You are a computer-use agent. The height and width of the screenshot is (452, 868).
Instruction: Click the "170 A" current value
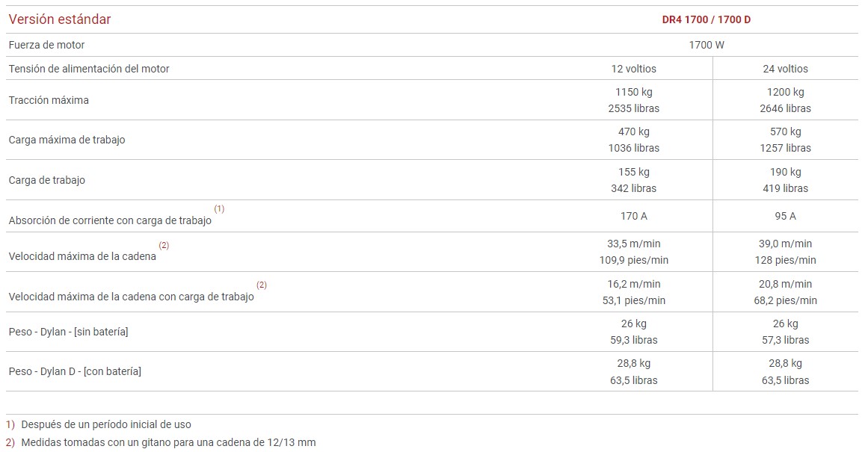coord(633,216)
